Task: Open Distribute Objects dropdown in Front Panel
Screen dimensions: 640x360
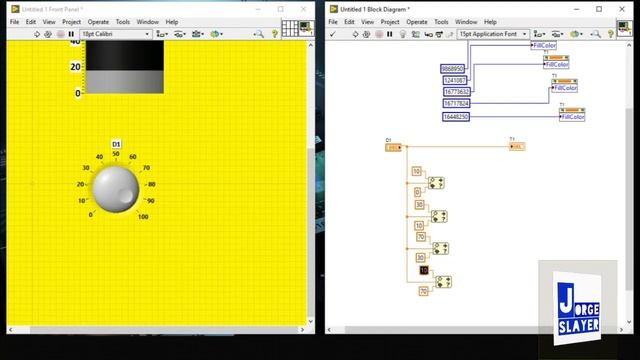Action: coord(180,34)
